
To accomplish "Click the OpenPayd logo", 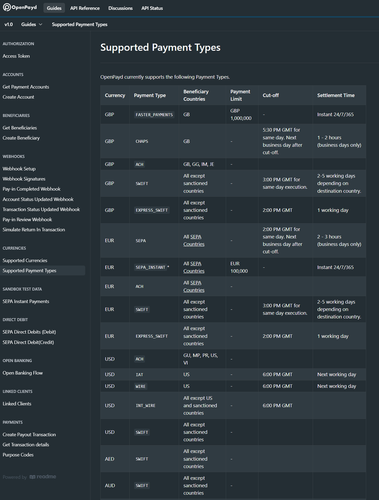I will pyautogui.click(x=20, y=7).
